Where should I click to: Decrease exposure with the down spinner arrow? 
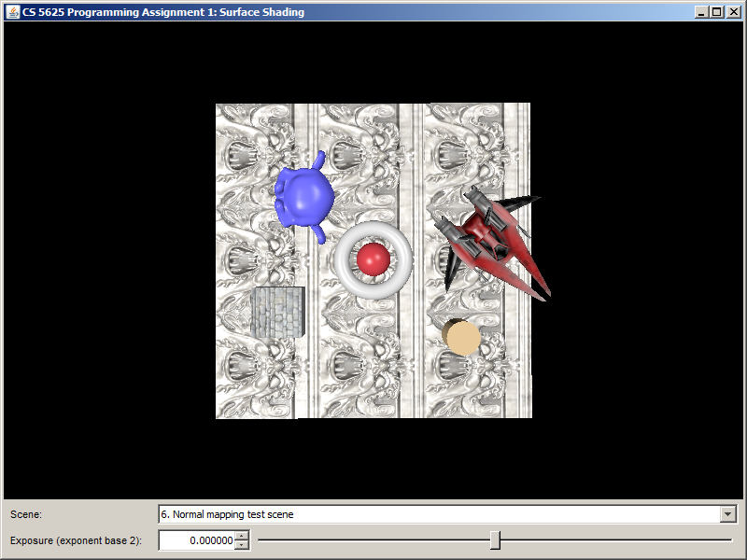243,545
